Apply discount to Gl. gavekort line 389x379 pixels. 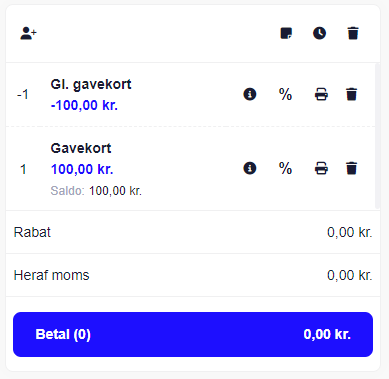pyautogui.click(x=285, y=94)
